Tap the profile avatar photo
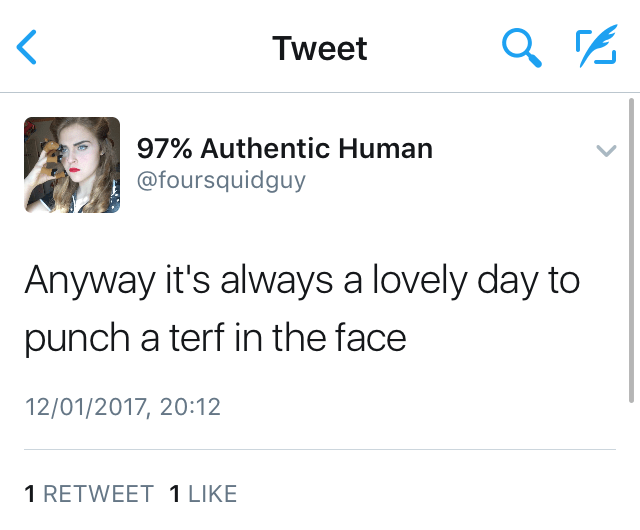 (72, 165)
